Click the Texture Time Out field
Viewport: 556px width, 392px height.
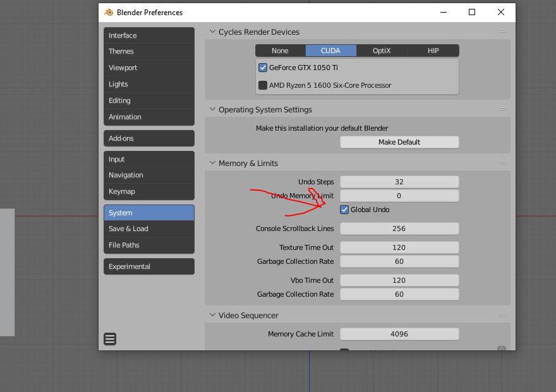(399, 247)
